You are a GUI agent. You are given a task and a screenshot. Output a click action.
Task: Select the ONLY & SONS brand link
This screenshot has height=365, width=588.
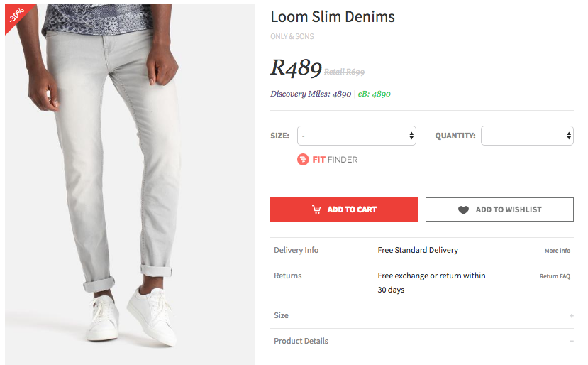click(x=292, y=37)
